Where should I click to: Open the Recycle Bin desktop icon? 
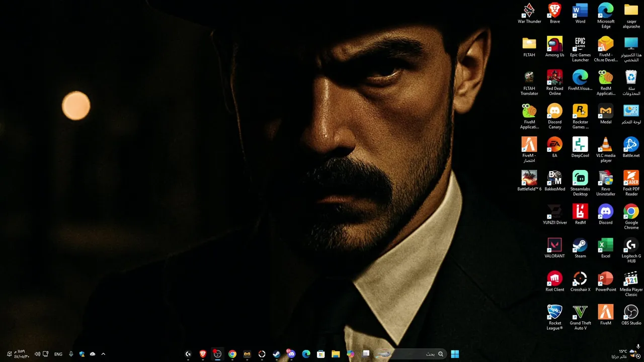click(631, 83)
